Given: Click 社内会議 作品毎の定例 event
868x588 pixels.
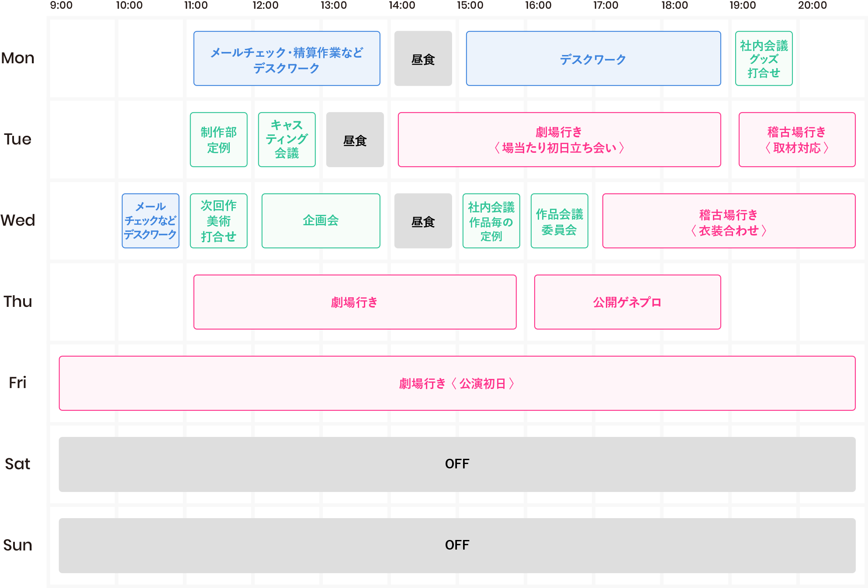Looking at the screenshot, I should (491, 221).
